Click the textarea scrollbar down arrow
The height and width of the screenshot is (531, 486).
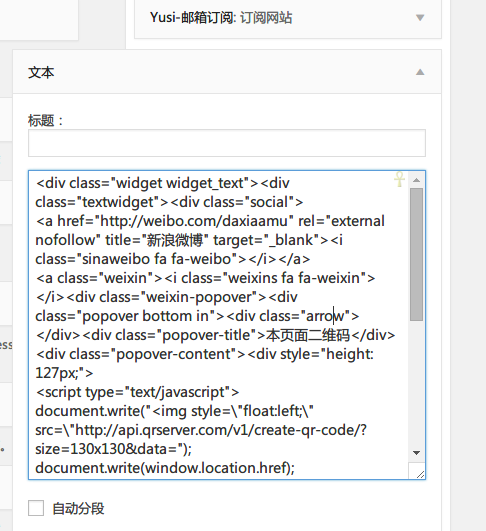pos(416,453)
